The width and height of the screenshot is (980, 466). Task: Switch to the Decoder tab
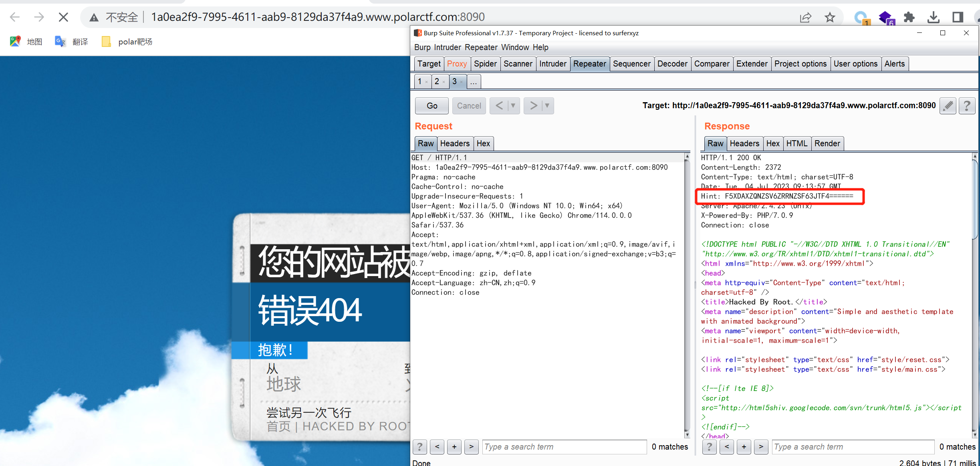point(672,64)
